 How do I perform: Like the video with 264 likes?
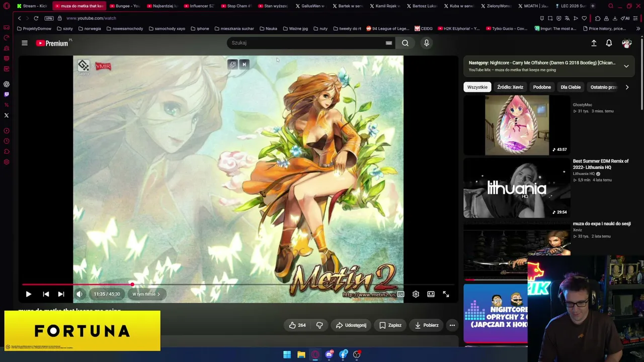tap(297, 325)
